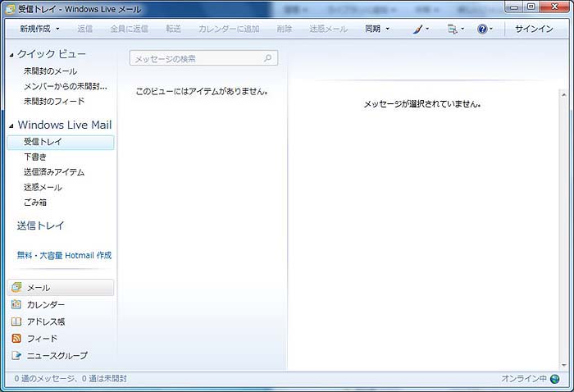Open the blue help question mark icon
Screen dimensions: 574x392
[483, 29]
